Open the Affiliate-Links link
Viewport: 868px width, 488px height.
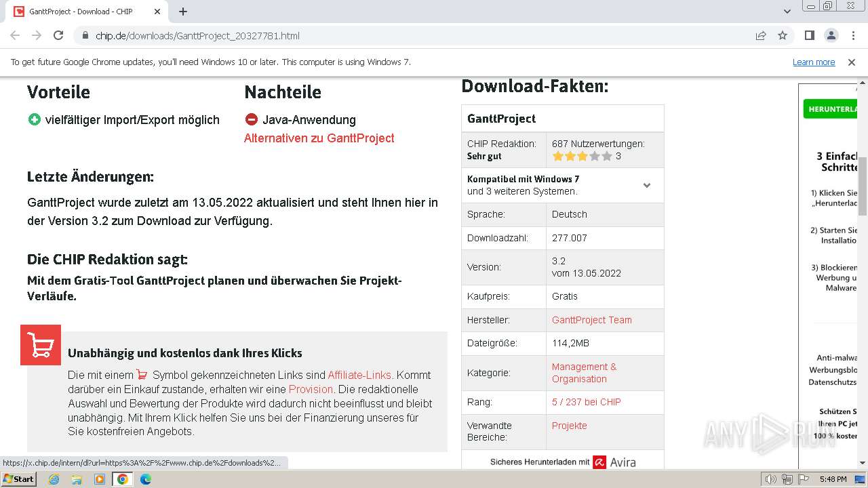[x=359, y=375]
